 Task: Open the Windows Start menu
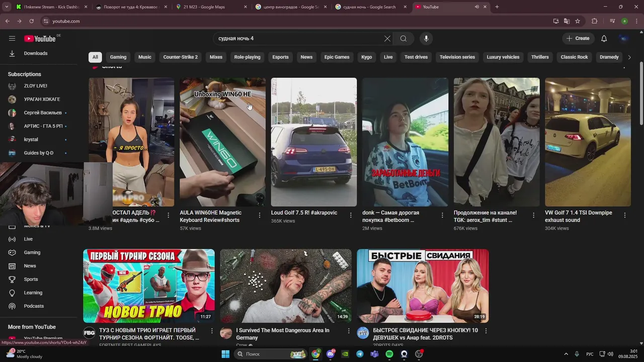(x=225, y=354)
